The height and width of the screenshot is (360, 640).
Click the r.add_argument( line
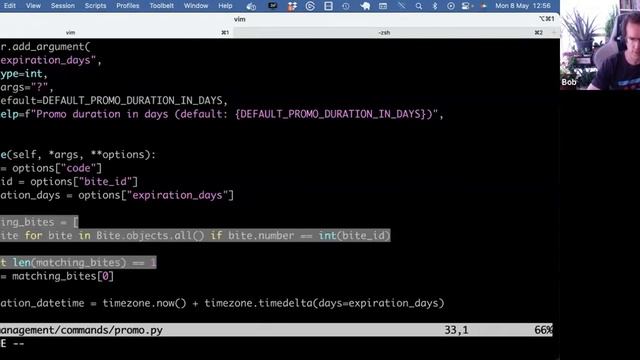pos(45,47)
